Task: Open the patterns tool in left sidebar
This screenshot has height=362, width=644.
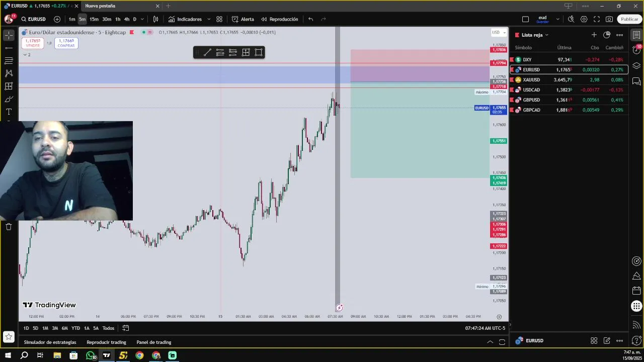Action: click(x=9, y=73)
